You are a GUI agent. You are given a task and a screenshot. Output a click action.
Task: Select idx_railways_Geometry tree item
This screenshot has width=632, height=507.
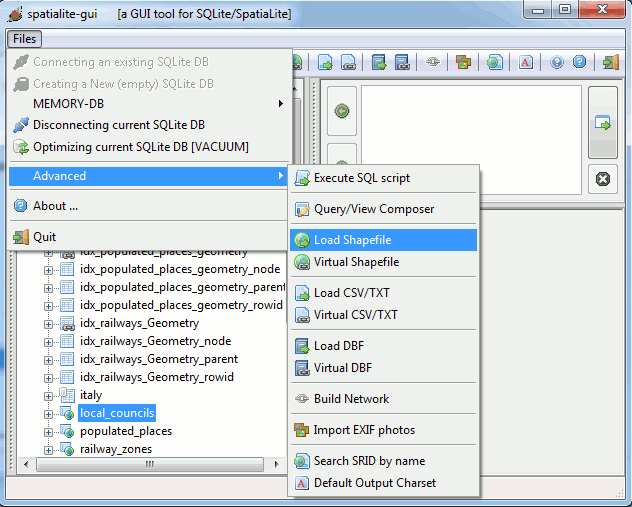pos(139,323)
